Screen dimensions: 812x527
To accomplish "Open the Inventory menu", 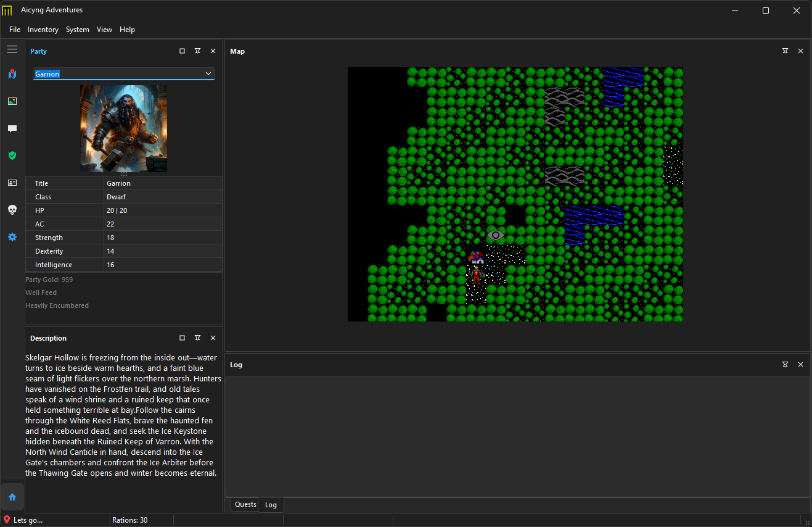I will pos(43,29).
